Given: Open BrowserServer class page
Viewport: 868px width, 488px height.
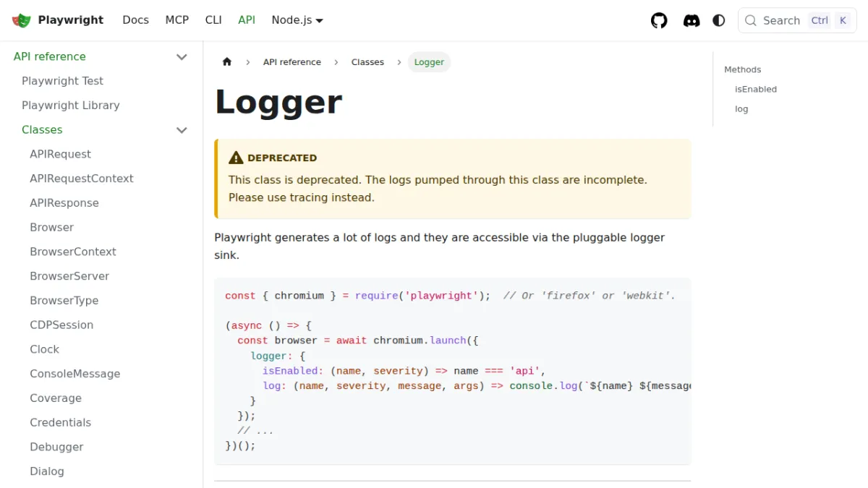Looking at the screenshot, I should [69, 276].
